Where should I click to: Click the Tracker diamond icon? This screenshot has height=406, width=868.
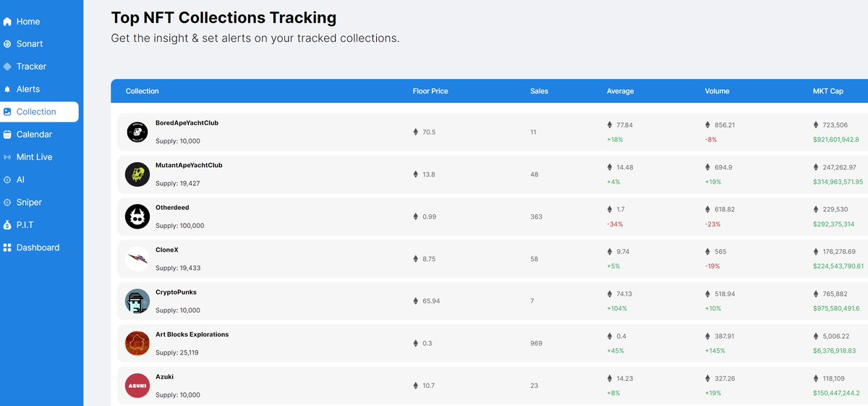tap(7, 67)
